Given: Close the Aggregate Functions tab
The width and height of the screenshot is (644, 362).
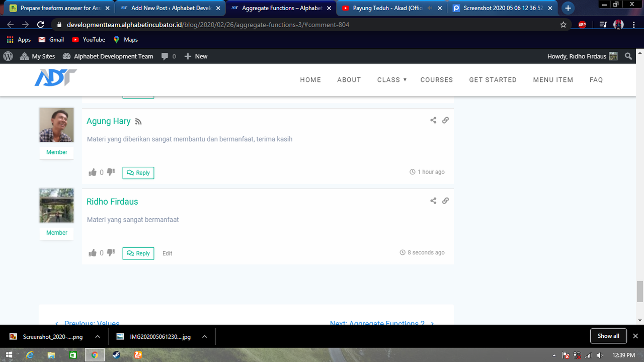Looking at the screenshot, I should click(329, 8).
